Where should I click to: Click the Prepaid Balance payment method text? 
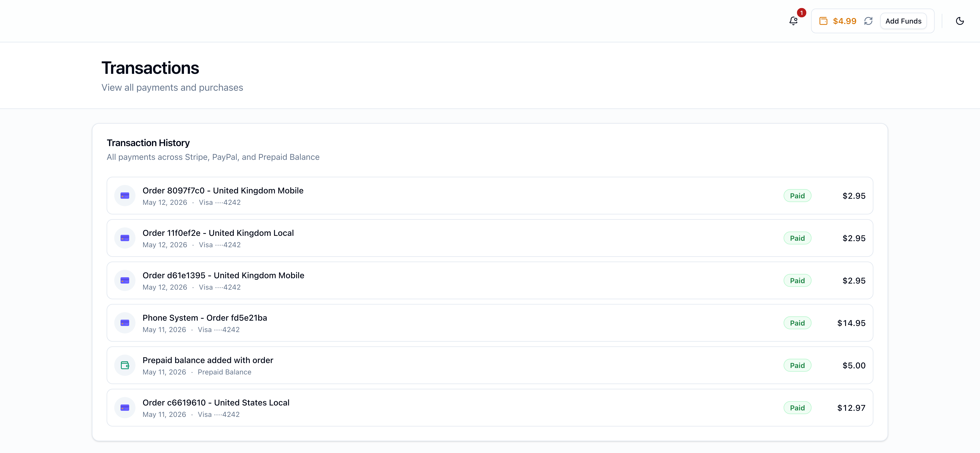tap(224, 372)
